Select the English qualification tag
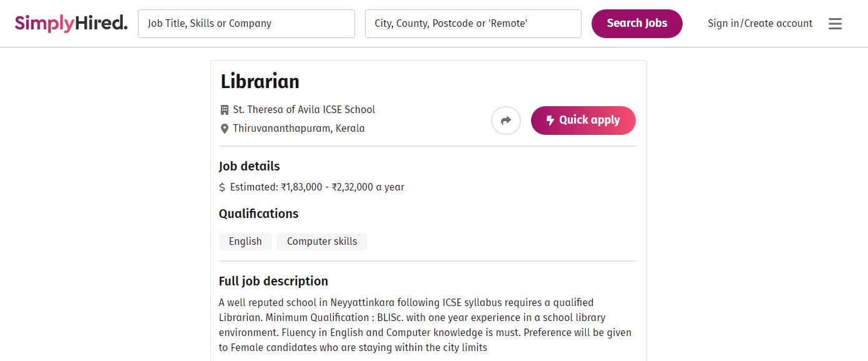Image resolution: width=868 pixels, height=361 pixels. tap(245, 242)
